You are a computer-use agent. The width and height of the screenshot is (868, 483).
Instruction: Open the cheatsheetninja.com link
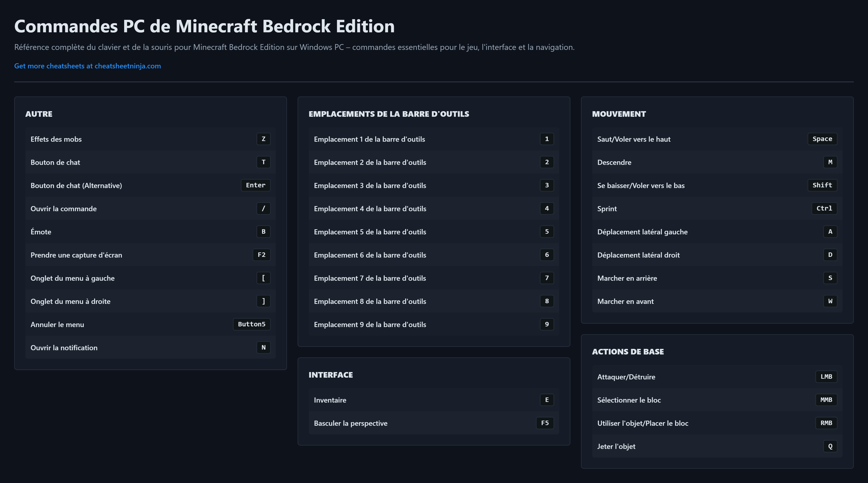click(87, 66)
